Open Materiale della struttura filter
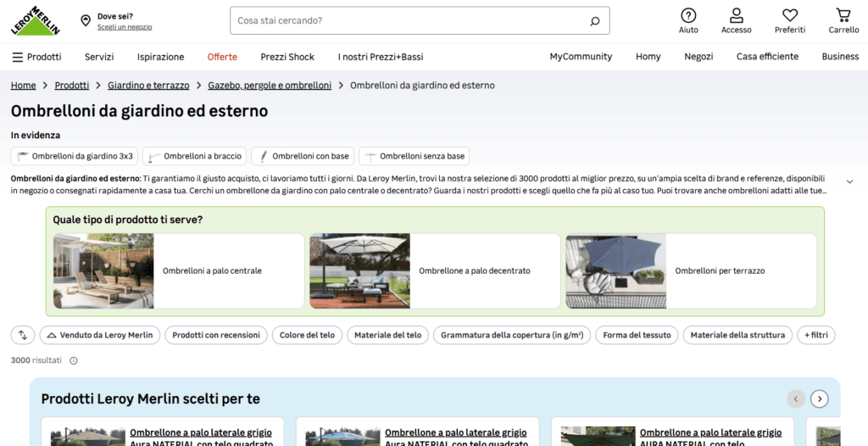The width and height of the screenshot is (868, 446). pyautogui.click(x=737, y=335)
